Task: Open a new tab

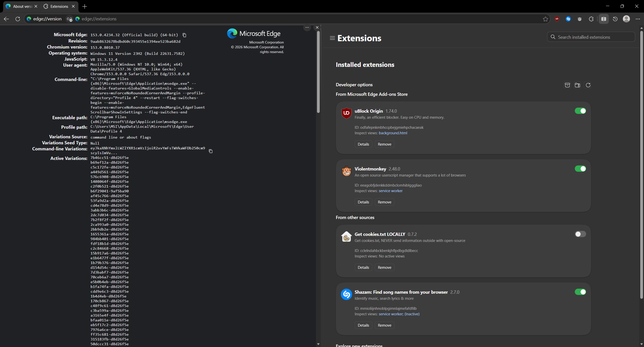Action: [x=85, y=6]
